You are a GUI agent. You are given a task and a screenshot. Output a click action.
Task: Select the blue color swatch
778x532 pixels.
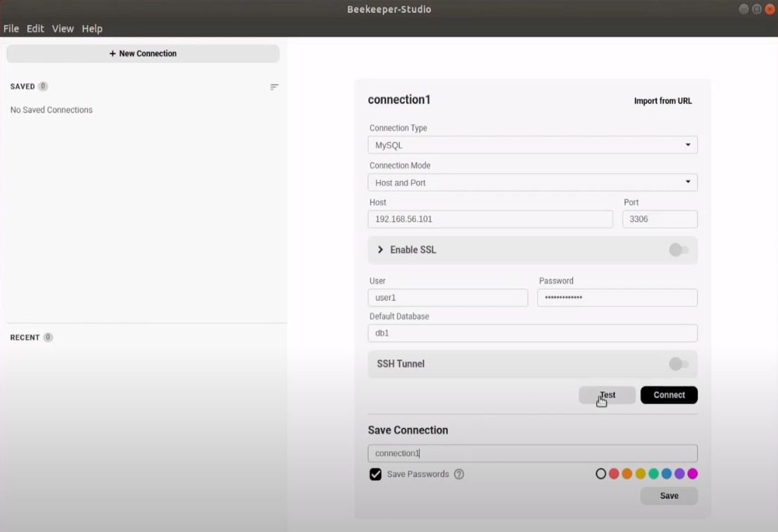coord(666,474)
